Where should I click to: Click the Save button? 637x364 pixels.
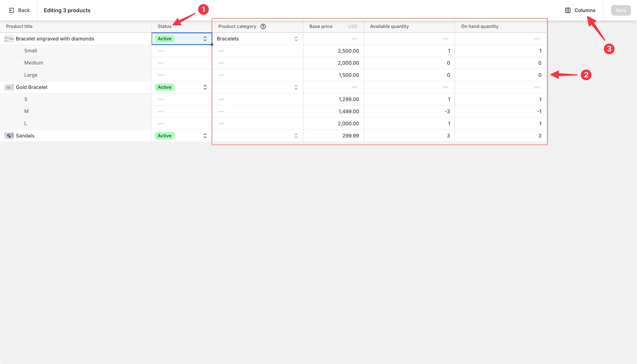[x=621, y=10]
